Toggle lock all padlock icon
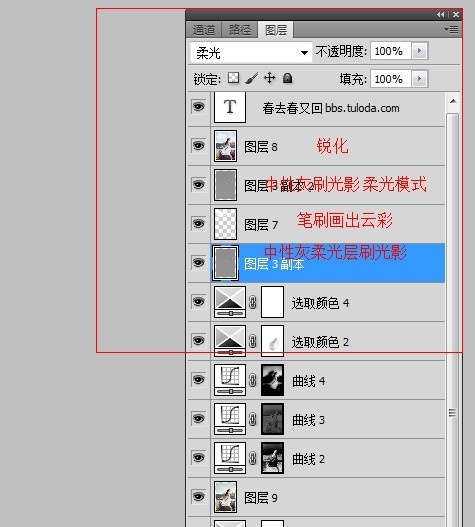The width and height of the screenshot is (475, 527). pyautogui.click(x=287, y=78)
